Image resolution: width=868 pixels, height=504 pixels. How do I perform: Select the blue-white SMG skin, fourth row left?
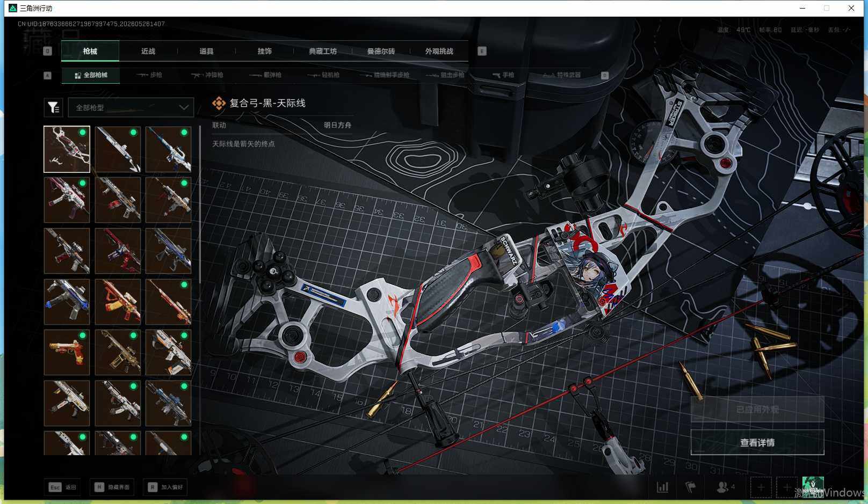point(67,302)
